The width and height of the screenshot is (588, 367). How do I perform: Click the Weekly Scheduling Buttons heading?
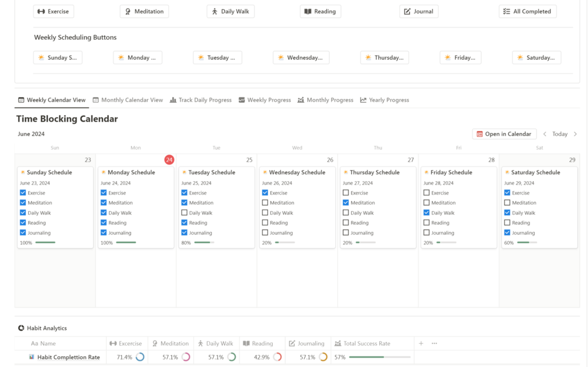(x=75, y=37)
